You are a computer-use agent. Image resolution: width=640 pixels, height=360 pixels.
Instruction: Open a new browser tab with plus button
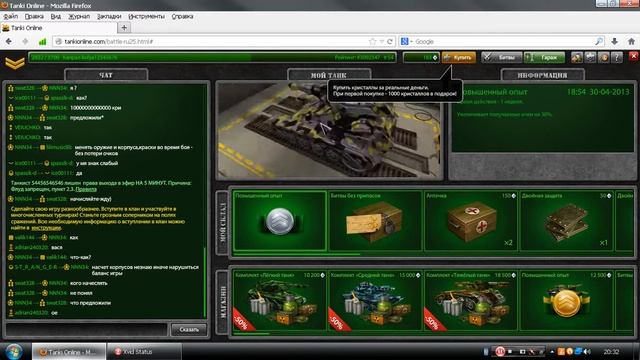tap(124, 28)
